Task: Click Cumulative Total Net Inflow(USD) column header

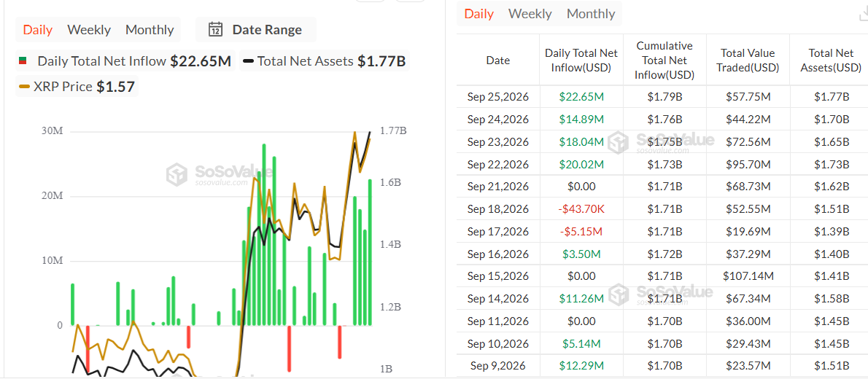Action: click(664, 60)
